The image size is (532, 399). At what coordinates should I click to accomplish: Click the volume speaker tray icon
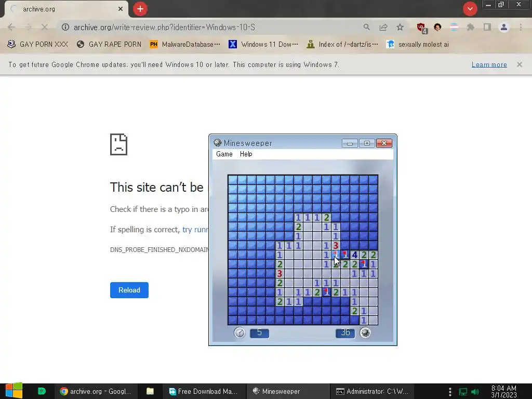(475, 392)
